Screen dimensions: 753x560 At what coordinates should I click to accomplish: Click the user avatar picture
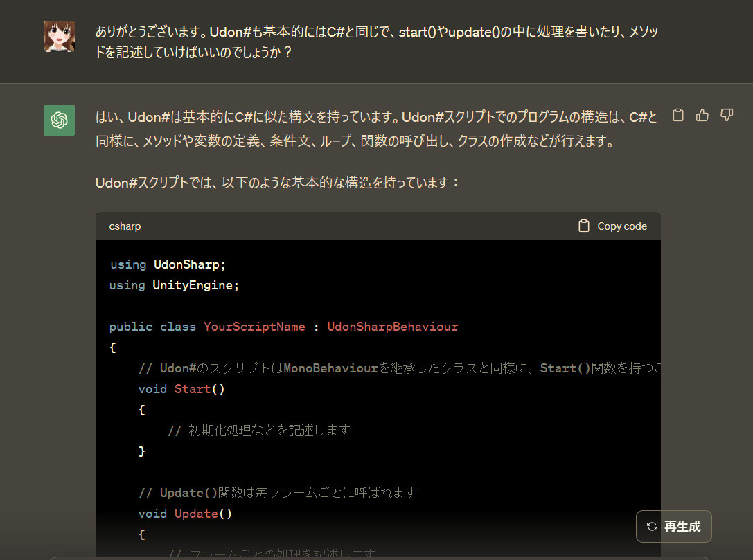click(x=59, y=36)
